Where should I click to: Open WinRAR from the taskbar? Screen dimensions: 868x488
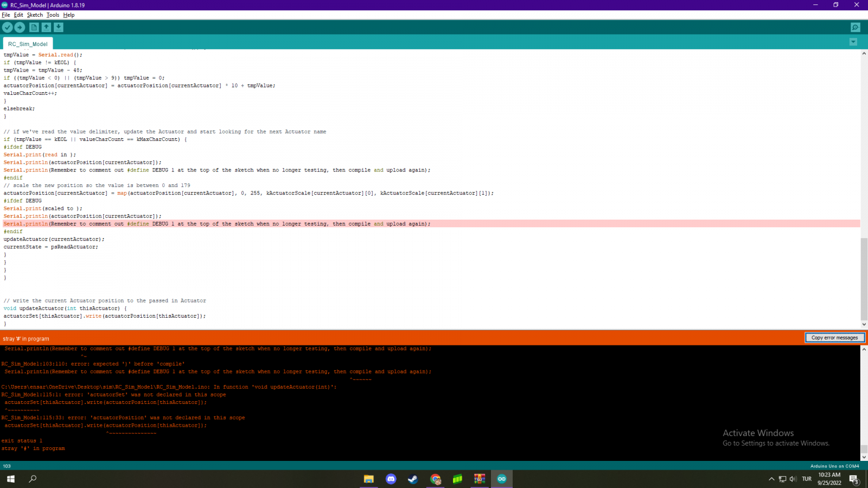coord(480,479)
